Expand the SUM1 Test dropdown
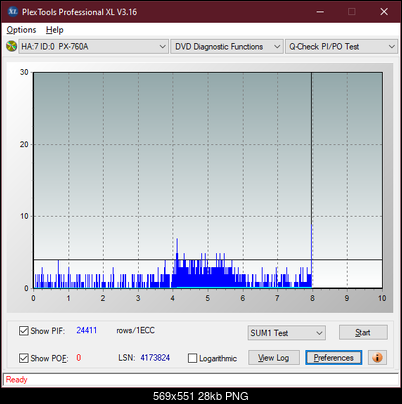 pos(286,333)
